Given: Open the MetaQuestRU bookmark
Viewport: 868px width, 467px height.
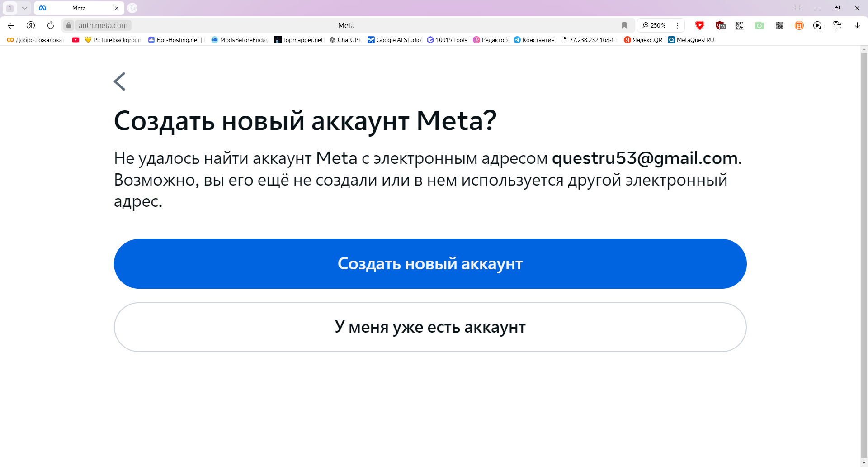Looking at the screenshot, I should point(691,40).
